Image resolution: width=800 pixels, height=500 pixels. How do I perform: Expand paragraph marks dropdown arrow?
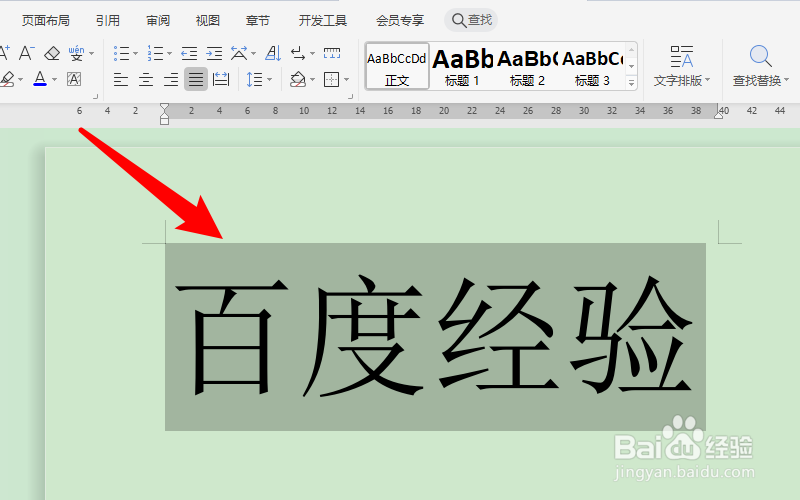coord(312,53)
